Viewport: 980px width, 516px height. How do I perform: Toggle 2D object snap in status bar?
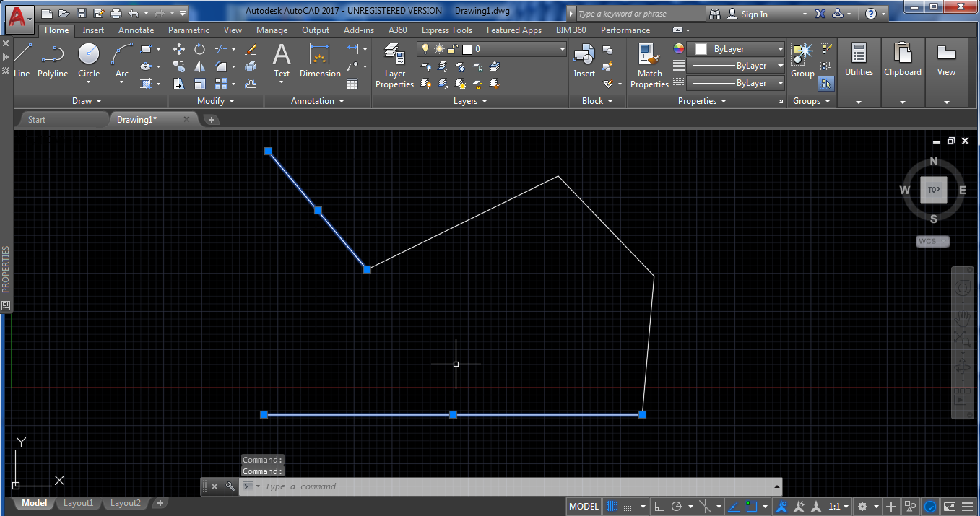(x=752, y=506)
